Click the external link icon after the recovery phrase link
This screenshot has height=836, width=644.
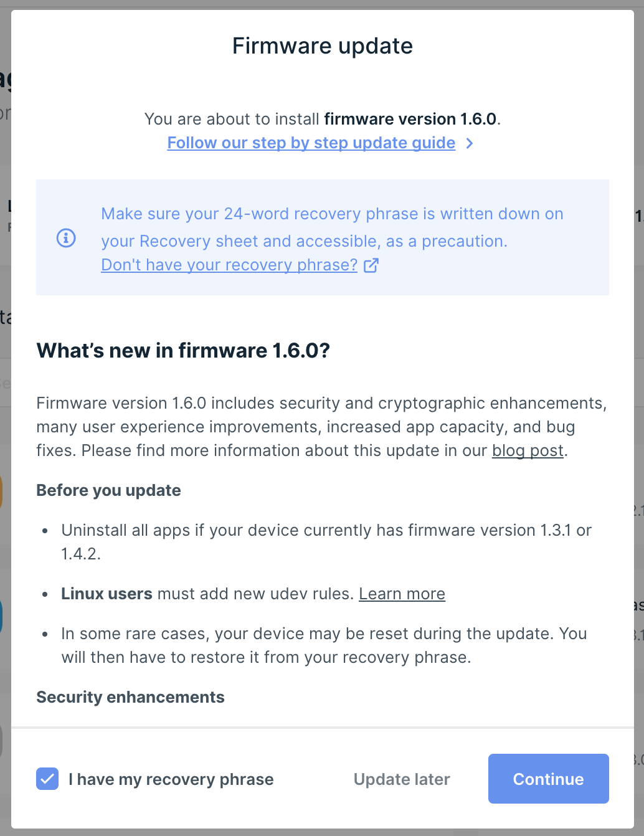[x=371, y=265]
